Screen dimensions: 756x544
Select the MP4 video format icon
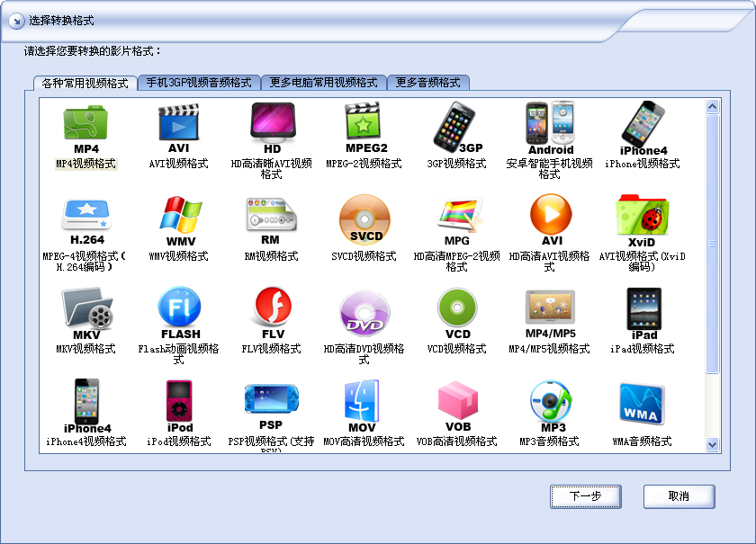click(x=85, y=123)
